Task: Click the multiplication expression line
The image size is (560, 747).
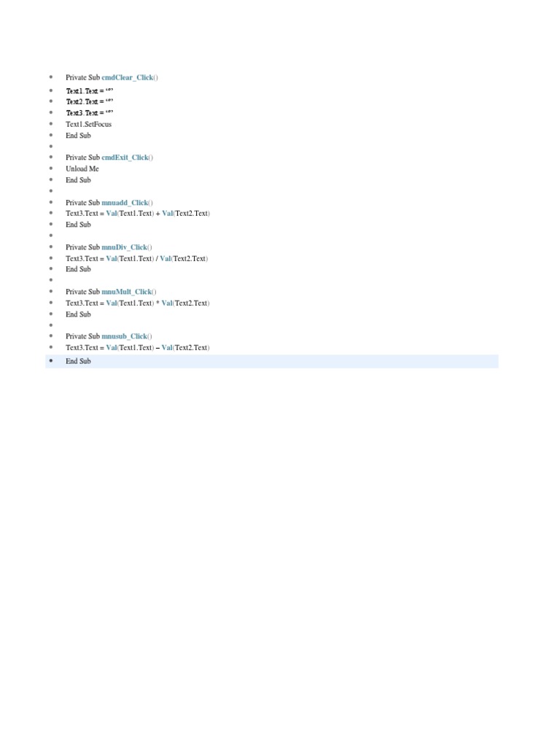Action: (138, 303)
